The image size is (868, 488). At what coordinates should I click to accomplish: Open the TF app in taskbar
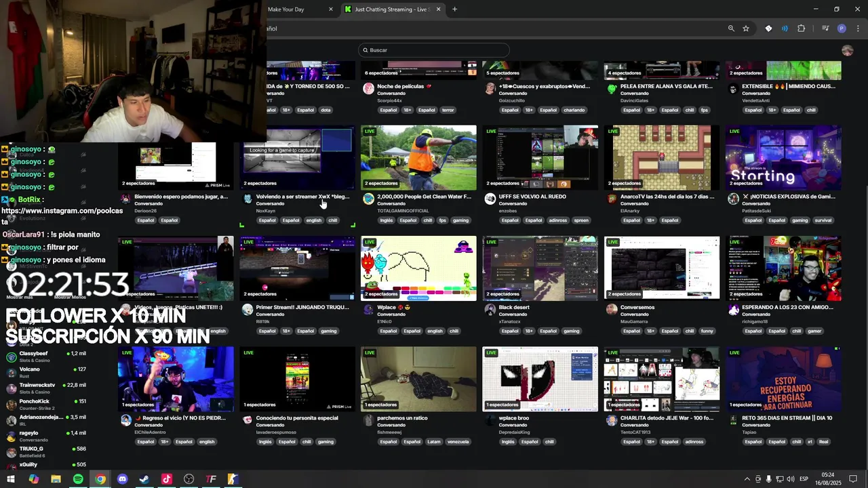(211, 479)
